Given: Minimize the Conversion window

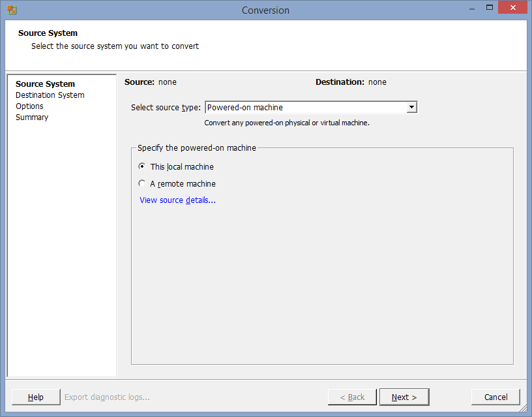Looking at the screenshot, I should (x=470, y=8).
